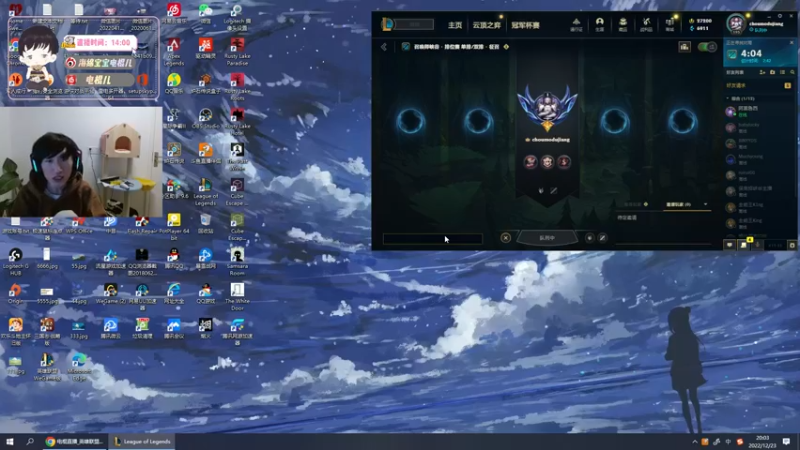Open the Rusty Lake Paradise desktop icon
The height and width of the screenshot is (450, 800).
[237, 52]
